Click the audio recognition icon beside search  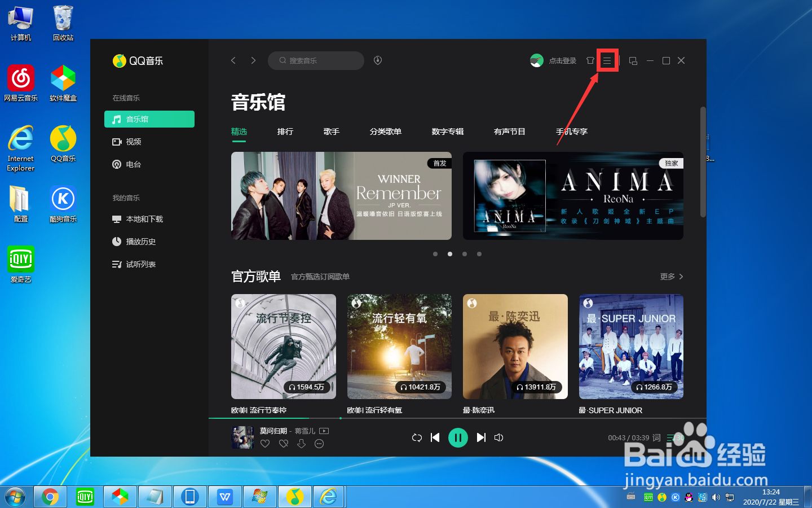click(x=378, y=60)
